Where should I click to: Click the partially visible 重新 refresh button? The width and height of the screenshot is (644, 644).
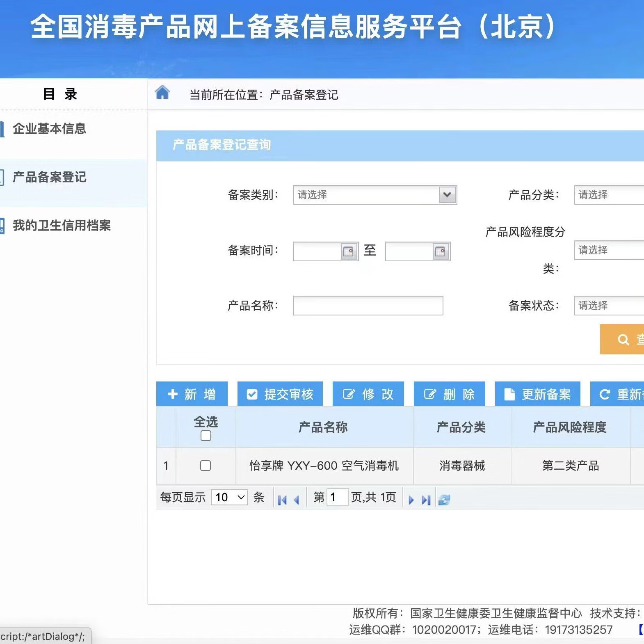point(617,394)
